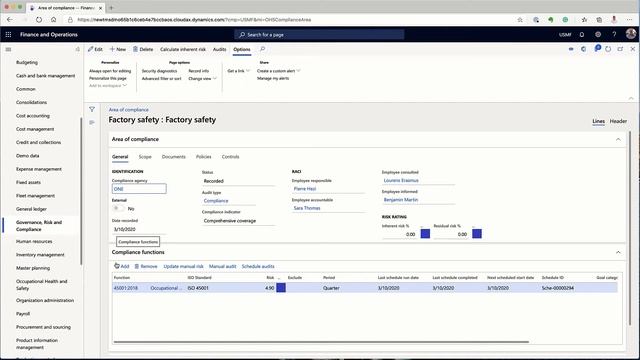Switch to the Scope tab
The height and width of the screenshot is (360, 640).
point(145,157)
